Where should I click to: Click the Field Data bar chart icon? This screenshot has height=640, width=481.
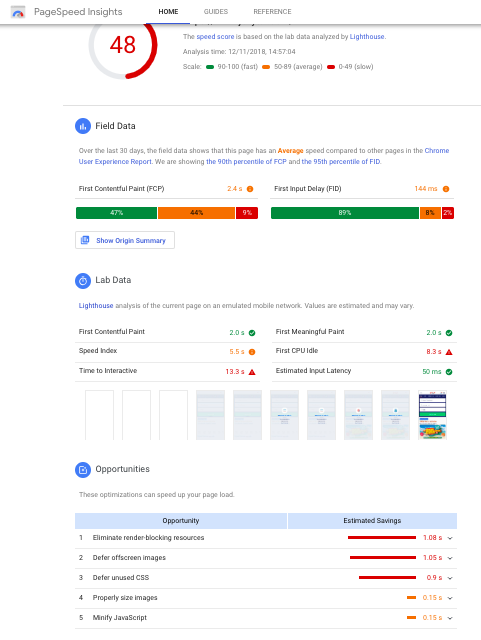[83, 126]
